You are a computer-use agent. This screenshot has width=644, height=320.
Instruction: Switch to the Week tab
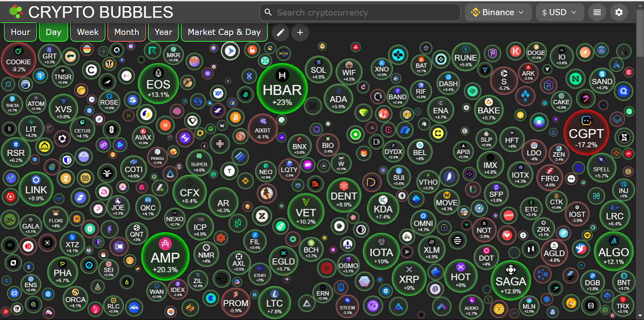point(88,32)
